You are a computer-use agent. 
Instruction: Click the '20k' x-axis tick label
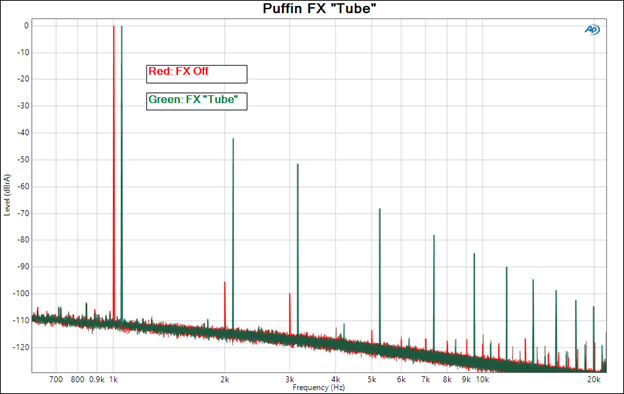point(593,380)
